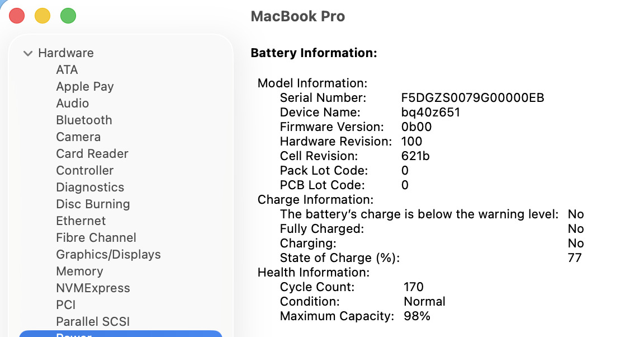Show NVMExpress details

pyautogui.click(x=93, y=288)
